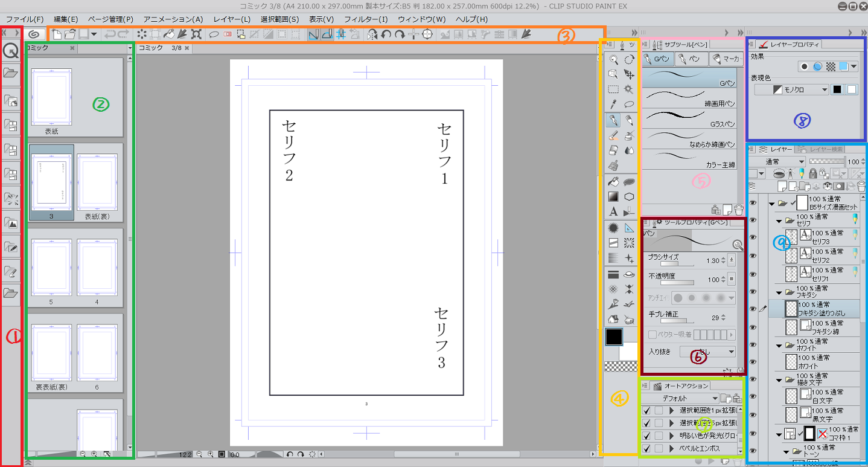Open the 表紙 cover page thumbnail
Screen dimensions: 868x467
pos(52,97)
